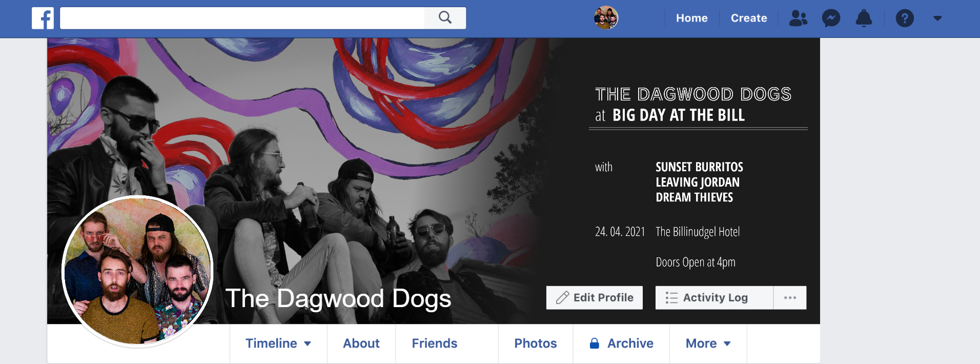Open the Messenger icon
The width and height of the screenshot is (980, 364).
coord(831,18)
